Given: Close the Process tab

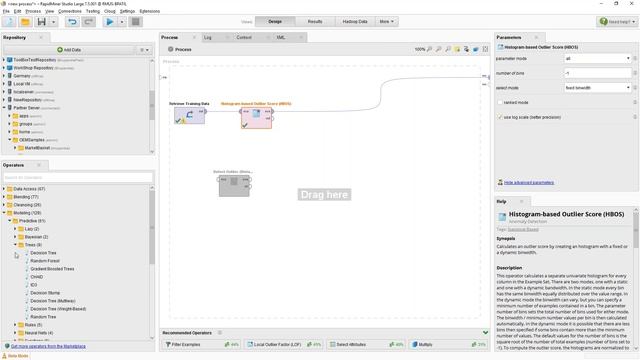Looking at the screenshot, I should (194, 38).
